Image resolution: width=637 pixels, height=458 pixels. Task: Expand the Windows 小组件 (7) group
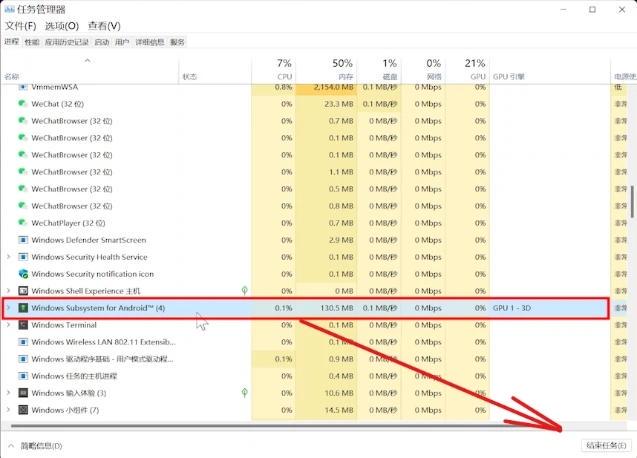click(8, 410)
